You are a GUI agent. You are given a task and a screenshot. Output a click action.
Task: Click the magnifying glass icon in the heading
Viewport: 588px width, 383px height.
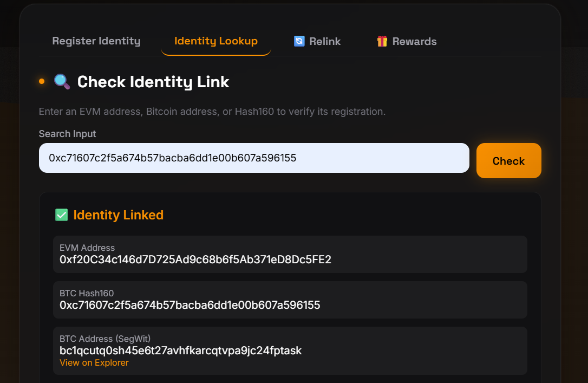(62, 82)
